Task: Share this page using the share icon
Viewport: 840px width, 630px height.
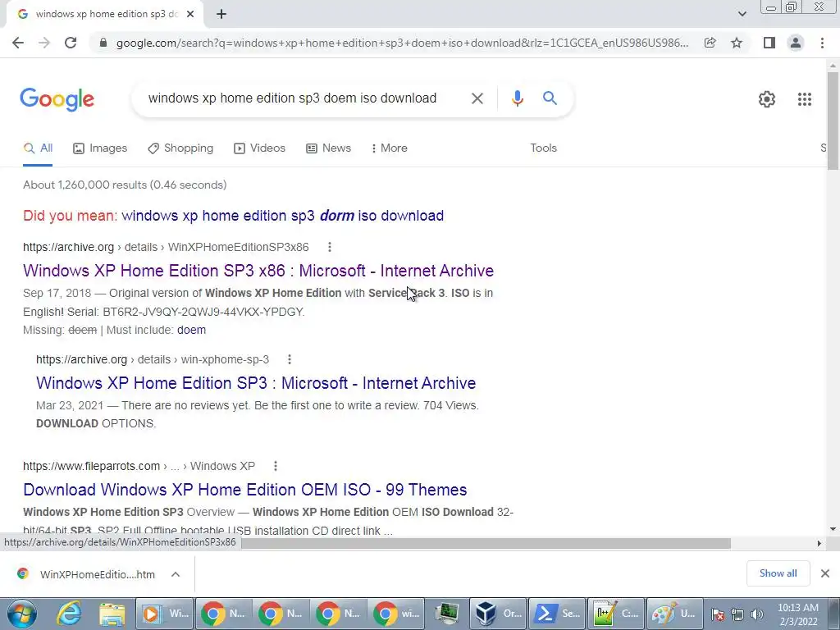Action: pos(710,43)
